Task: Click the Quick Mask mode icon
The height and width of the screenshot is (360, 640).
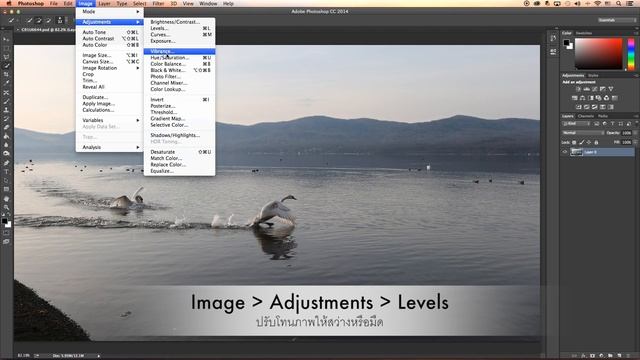Action: coord(6,233)
